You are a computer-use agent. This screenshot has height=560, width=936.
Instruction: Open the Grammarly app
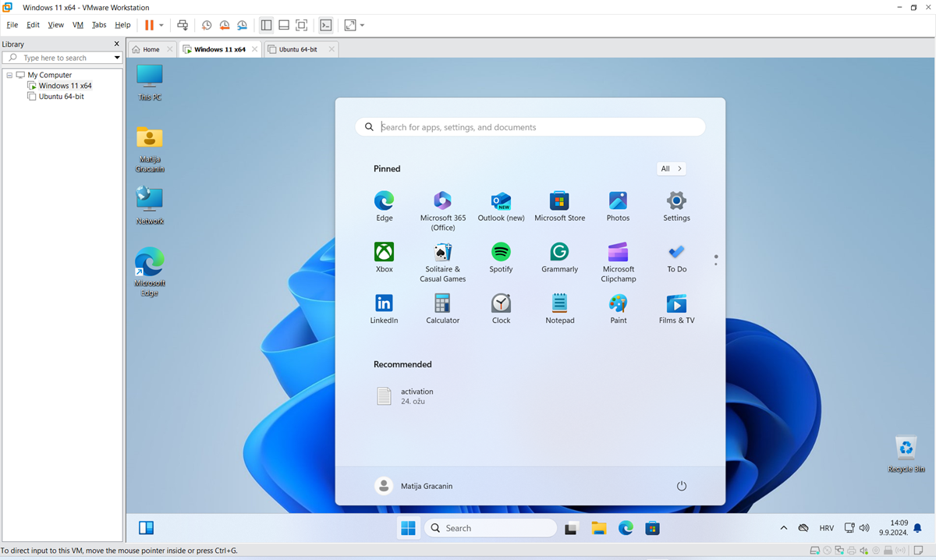click(559, 258)
